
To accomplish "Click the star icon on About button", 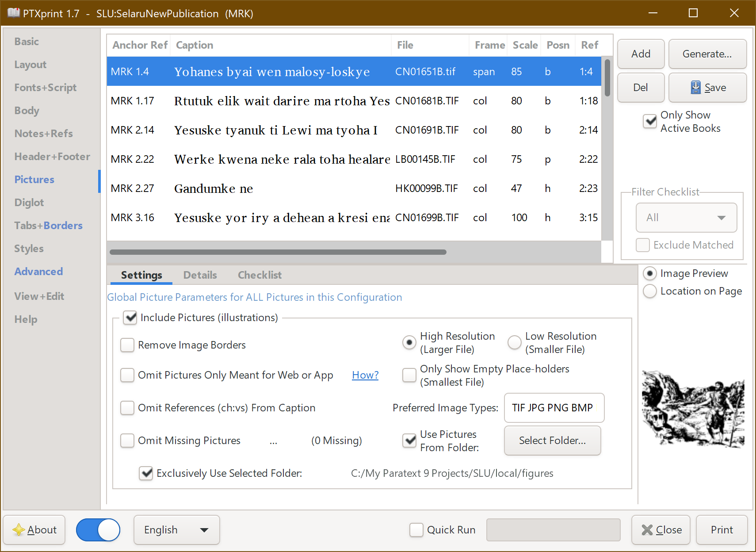I will pos(18,529).
